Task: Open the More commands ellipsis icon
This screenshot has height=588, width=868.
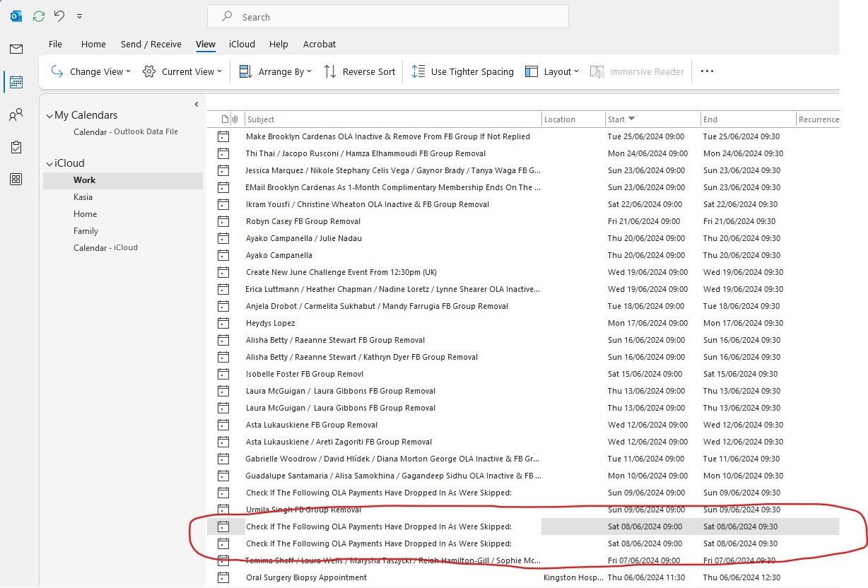Action: pyautogui.click(x=707, y=71)
